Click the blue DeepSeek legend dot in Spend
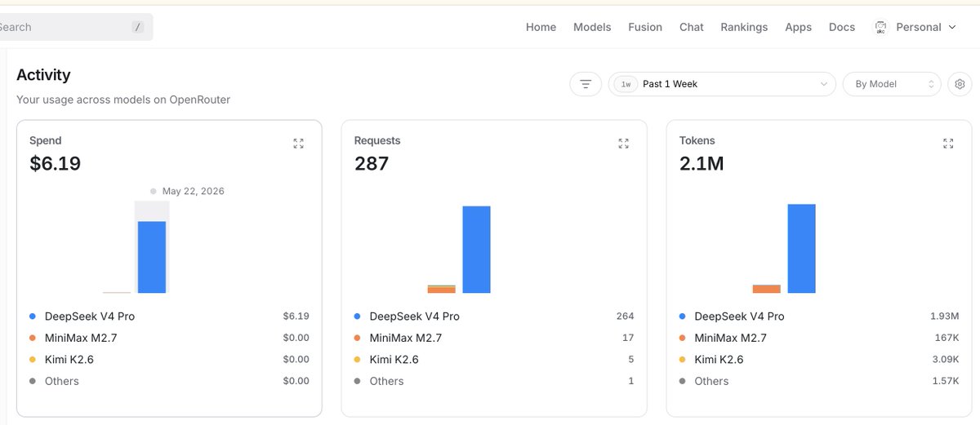The image size is (980, 425). (x=33, y=317)
